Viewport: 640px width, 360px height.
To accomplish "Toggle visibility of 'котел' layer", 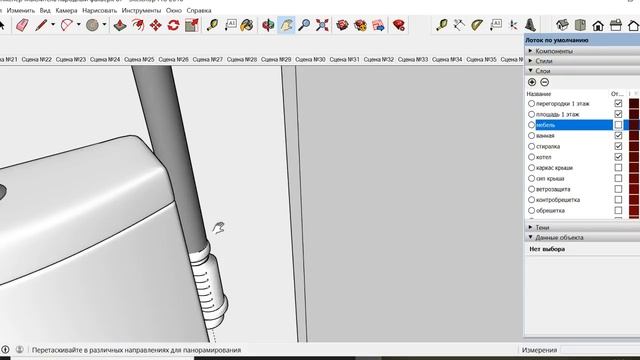I will (618, 157).
